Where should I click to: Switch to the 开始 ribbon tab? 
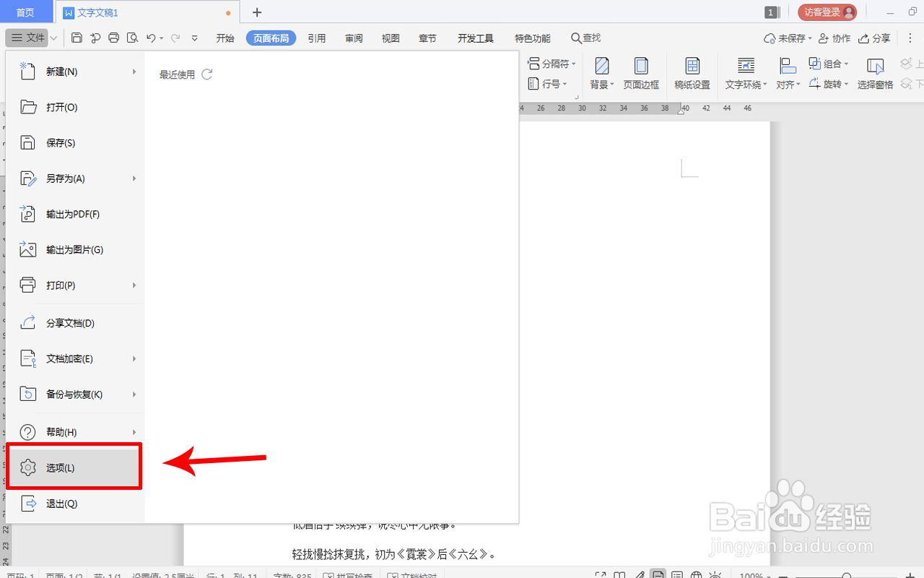[225, 38]
